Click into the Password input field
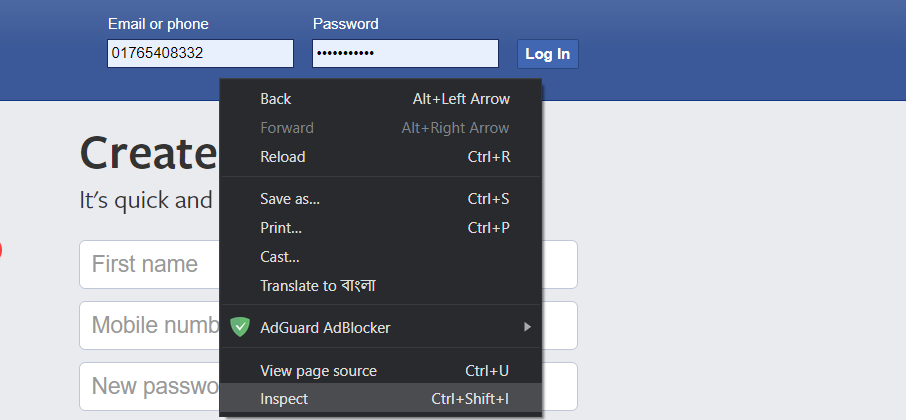Screen dimensions: 906x420 405,53
